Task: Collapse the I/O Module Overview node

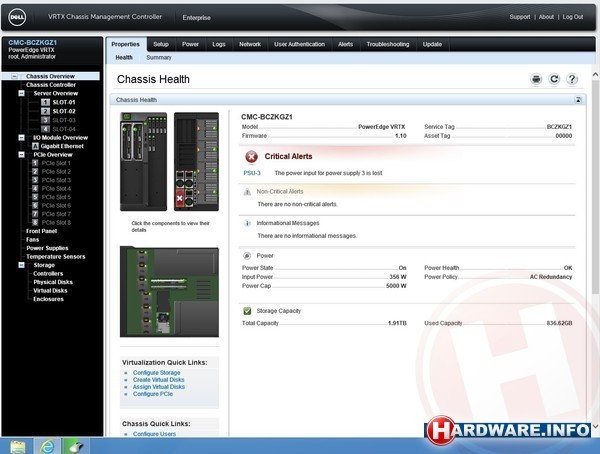Action: pyautogui.click(x=21, y=138)
